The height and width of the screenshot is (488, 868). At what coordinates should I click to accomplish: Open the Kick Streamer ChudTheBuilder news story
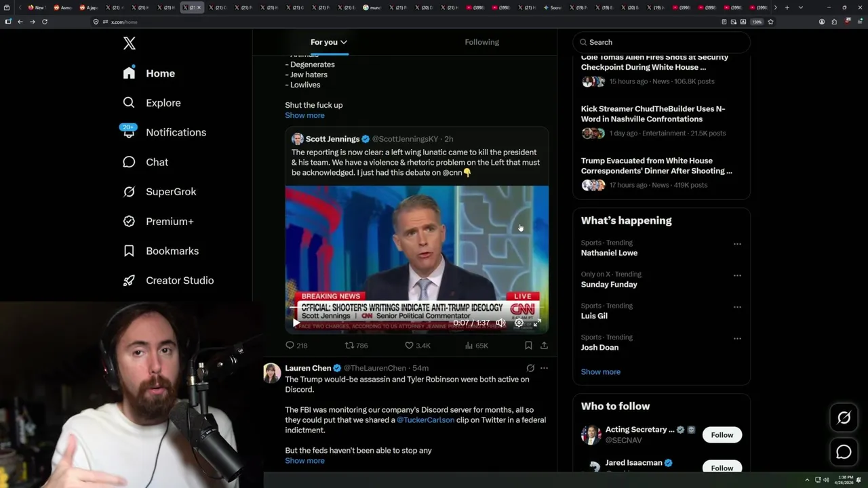661,122
